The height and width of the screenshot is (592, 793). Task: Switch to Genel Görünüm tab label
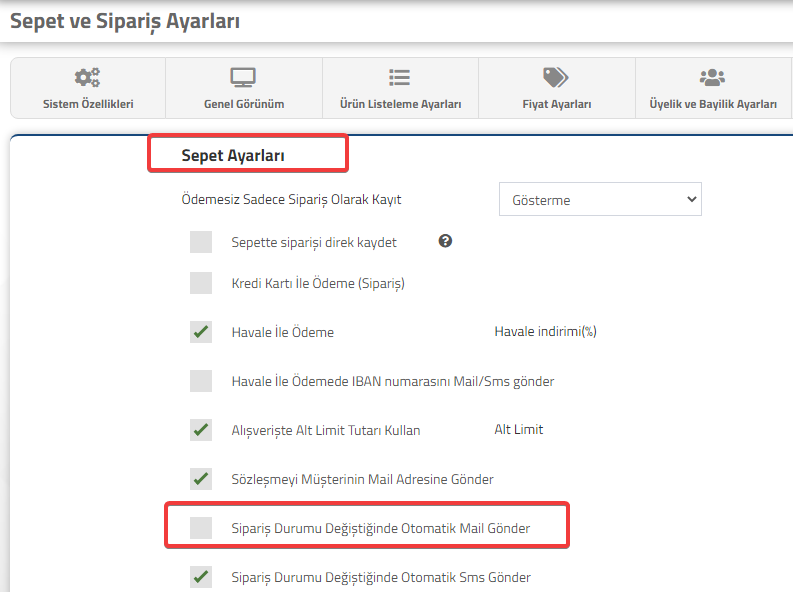pyautogui.click(x=244, y=104)
